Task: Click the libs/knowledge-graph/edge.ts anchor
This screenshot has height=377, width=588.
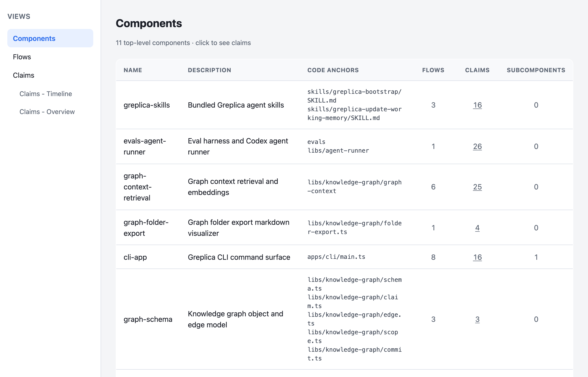Action: click(354, 319)
